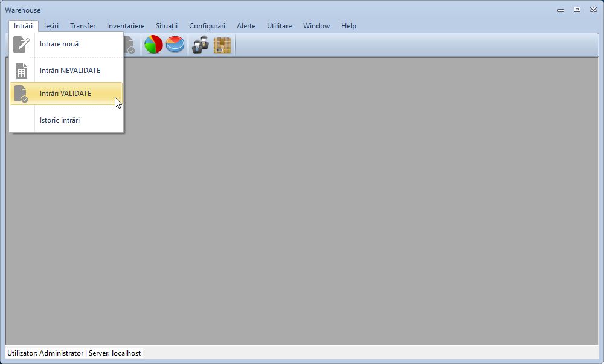Open the Ieșiri menu

tap(51, 25)
